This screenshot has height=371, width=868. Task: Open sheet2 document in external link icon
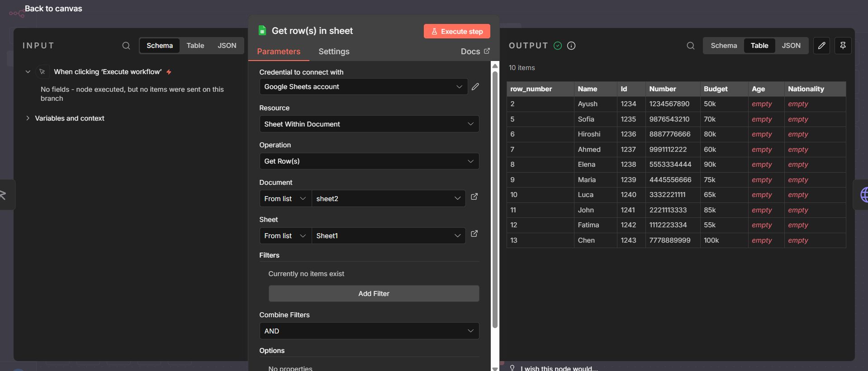(x=474, y=197)
